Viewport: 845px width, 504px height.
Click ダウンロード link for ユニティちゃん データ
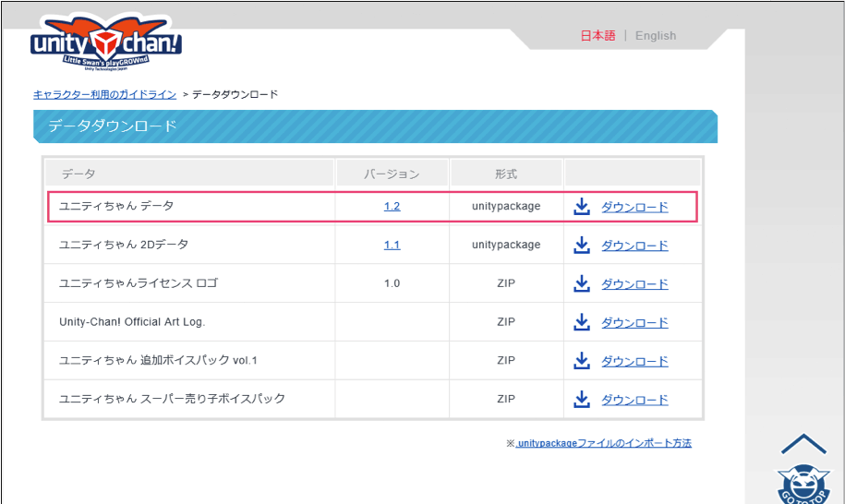click(634, 207)
